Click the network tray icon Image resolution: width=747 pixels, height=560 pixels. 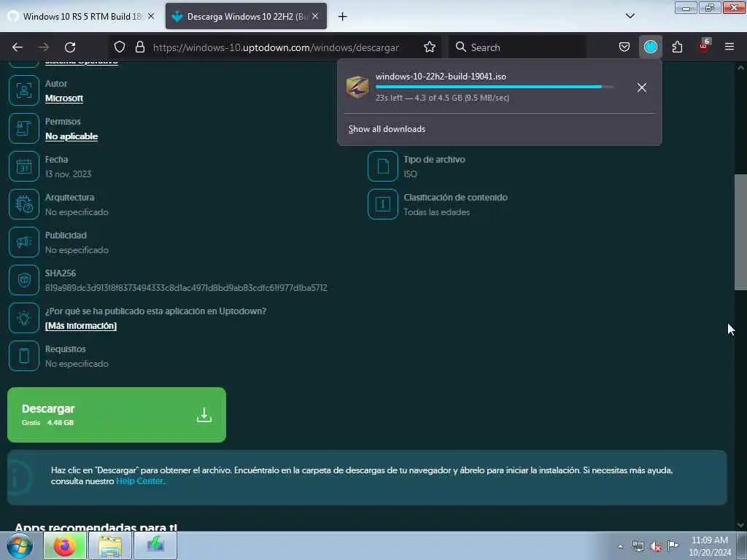coord(638,547)
